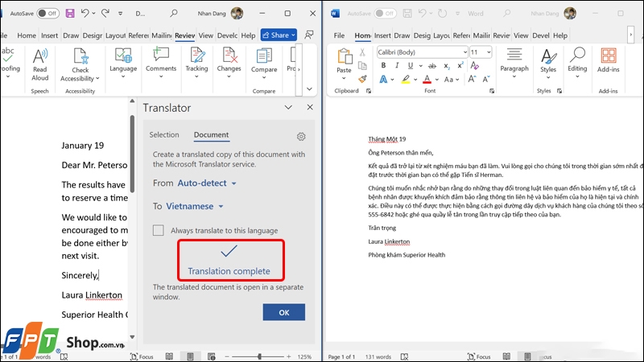Click zoom slider handle in left window
This screenshot has height=362, width=644.
tap(259, 356)
